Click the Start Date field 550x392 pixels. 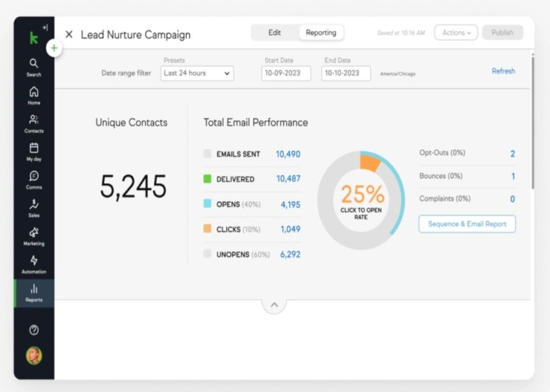[x=287, y=73]
